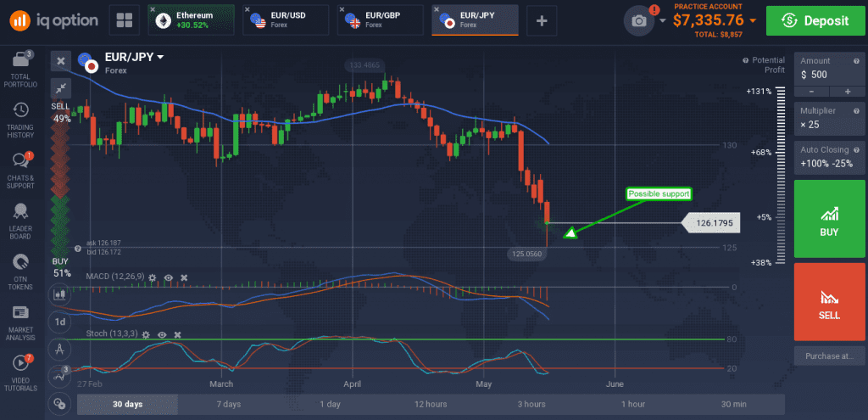Screen dimensions: 868x420
Task: Open drawing tools compass icon
Action: tap(59, 349)
